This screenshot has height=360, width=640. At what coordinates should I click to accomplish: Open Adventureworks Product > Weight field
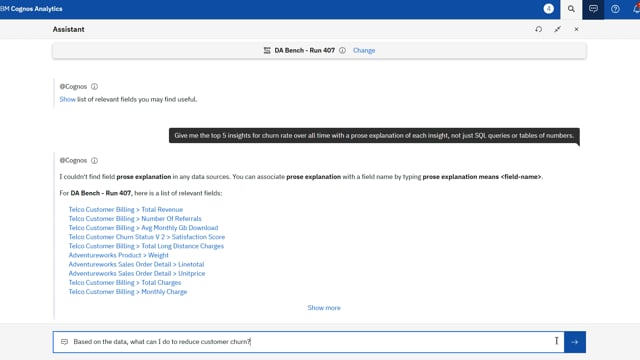(118, 255)
